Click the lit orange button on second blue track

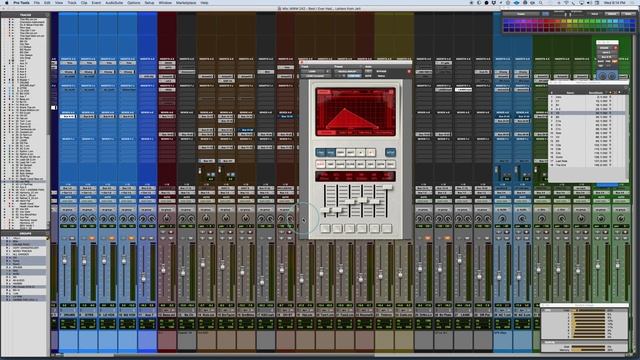(92, 238)
